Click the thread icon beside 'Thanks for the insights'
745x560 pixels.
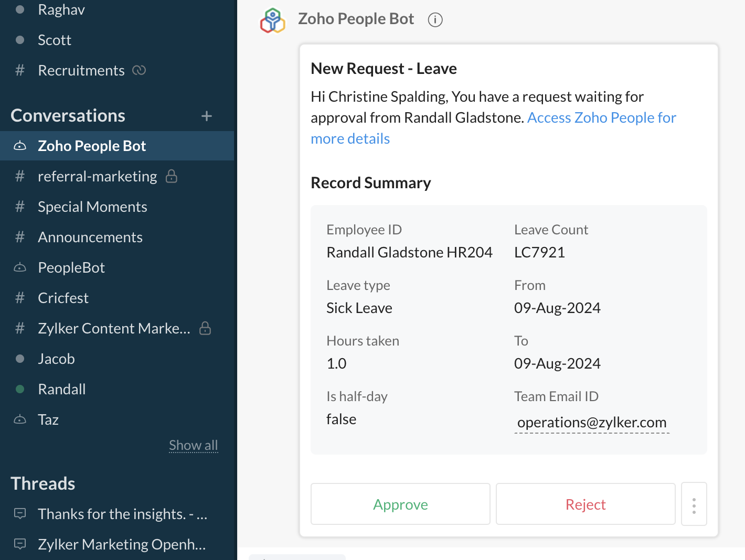click(20, 514)
